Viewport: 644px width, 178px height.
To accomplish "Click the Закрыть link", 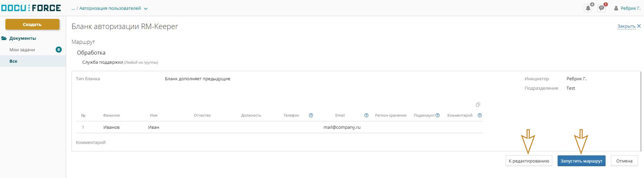I will tap(626, 26).
